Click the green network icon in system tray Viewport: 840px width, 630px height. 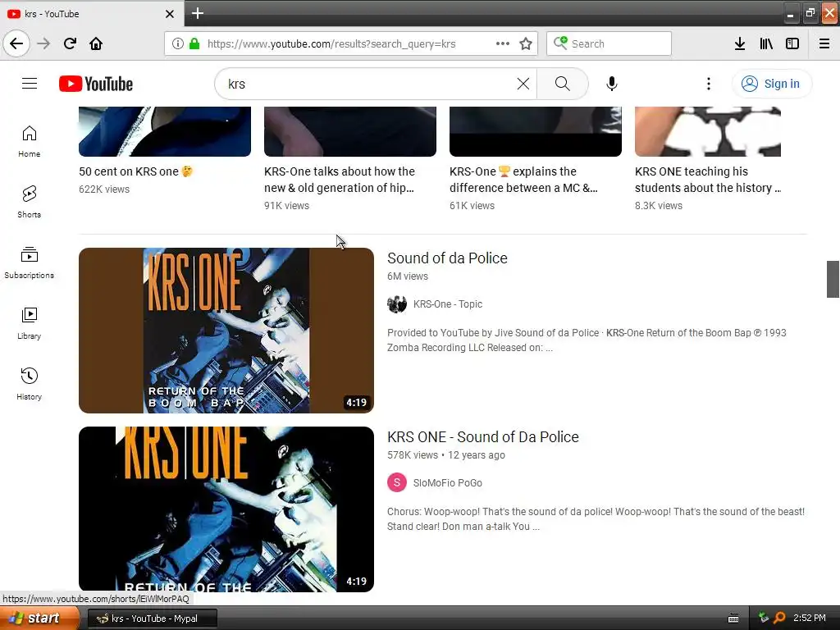(764, 618)
